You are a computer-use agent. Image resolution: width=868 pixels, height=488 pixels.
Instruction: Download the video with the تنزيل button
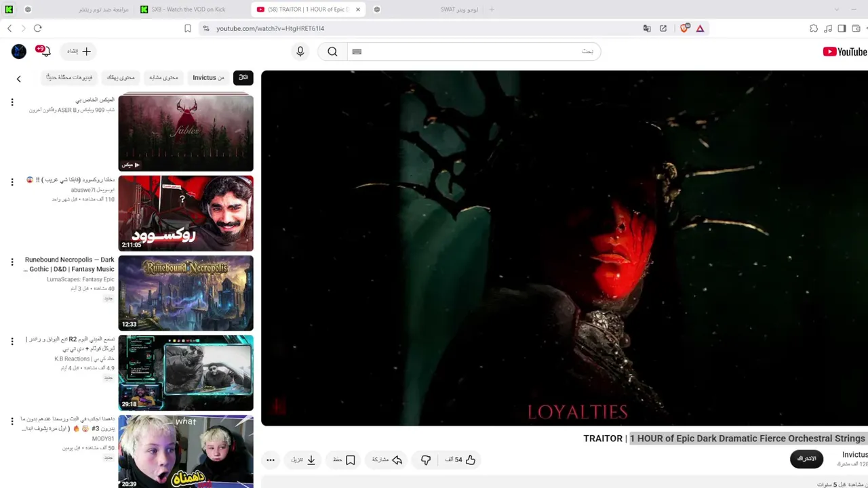304,460
